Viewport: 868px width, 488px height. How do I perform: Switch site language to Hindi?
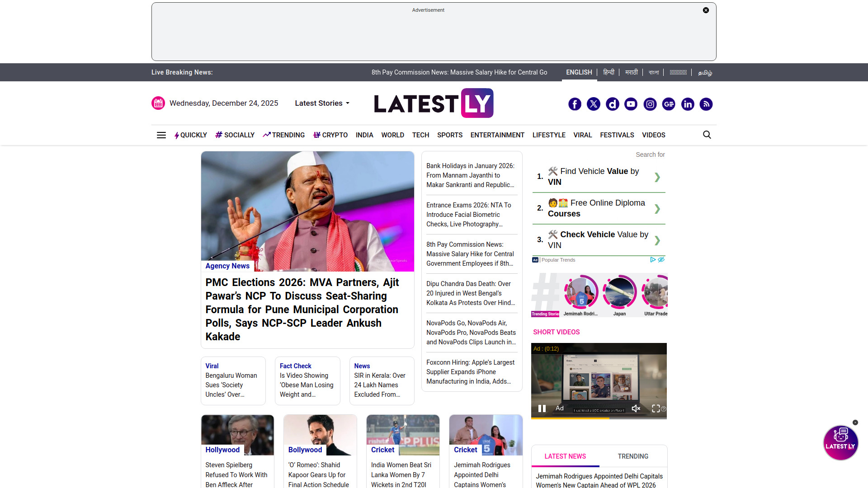pyautogui.click(x=609, y=72)
